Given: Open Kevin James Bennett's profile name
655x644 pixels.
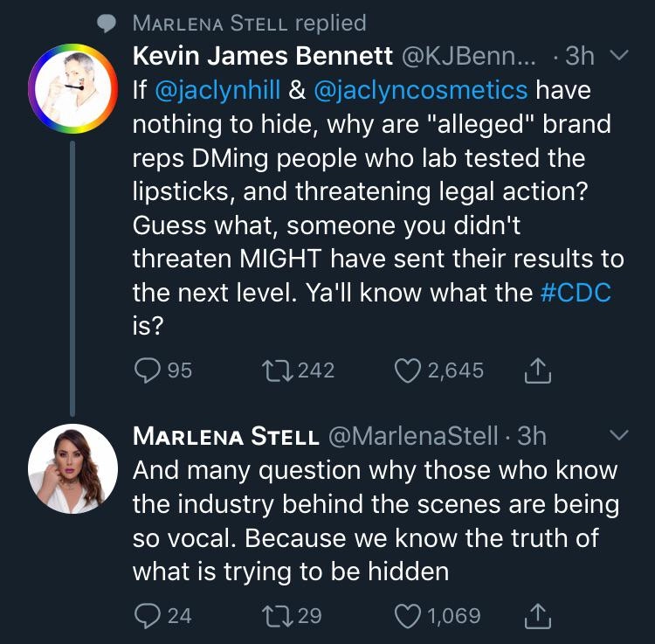Looking at the screenshot, I should tap(262, 57).
